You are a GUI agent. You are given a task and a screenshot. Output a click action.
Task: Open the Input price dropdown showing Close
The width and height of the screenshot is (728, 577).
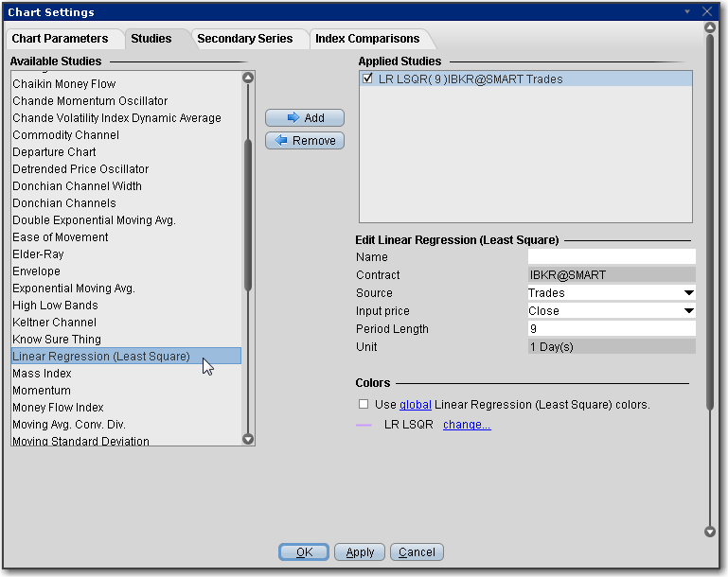click(688, 311)
